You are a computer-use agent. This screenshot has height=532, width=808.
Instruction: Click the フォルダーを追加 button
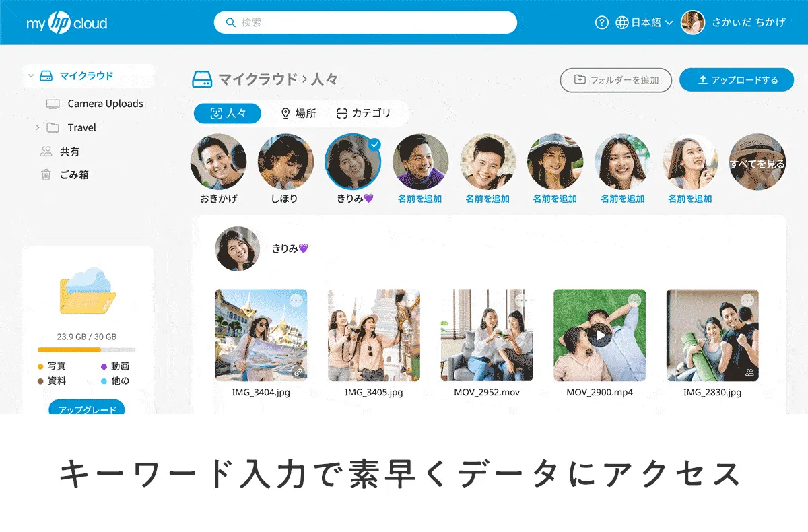pos(615,80)
